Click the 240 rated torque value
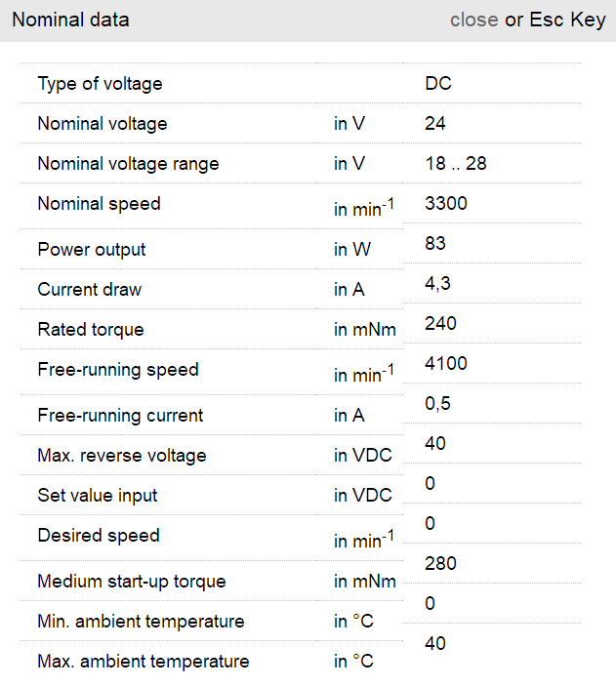 (x=440, y=323)
